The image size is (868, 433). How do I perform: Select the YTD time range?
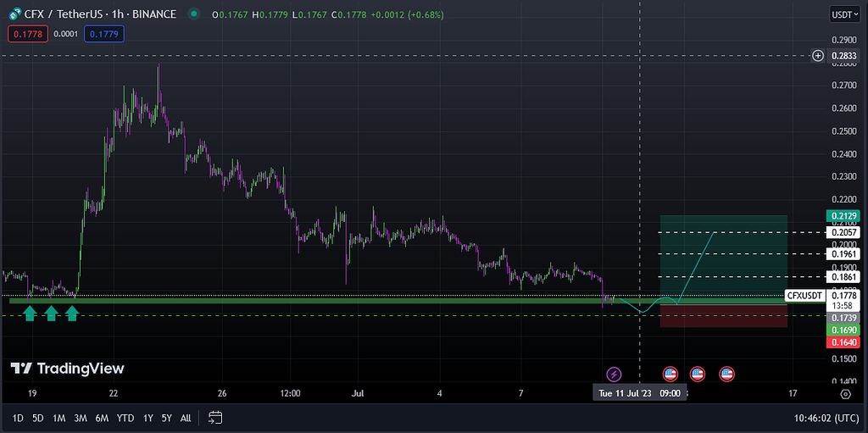125,418
